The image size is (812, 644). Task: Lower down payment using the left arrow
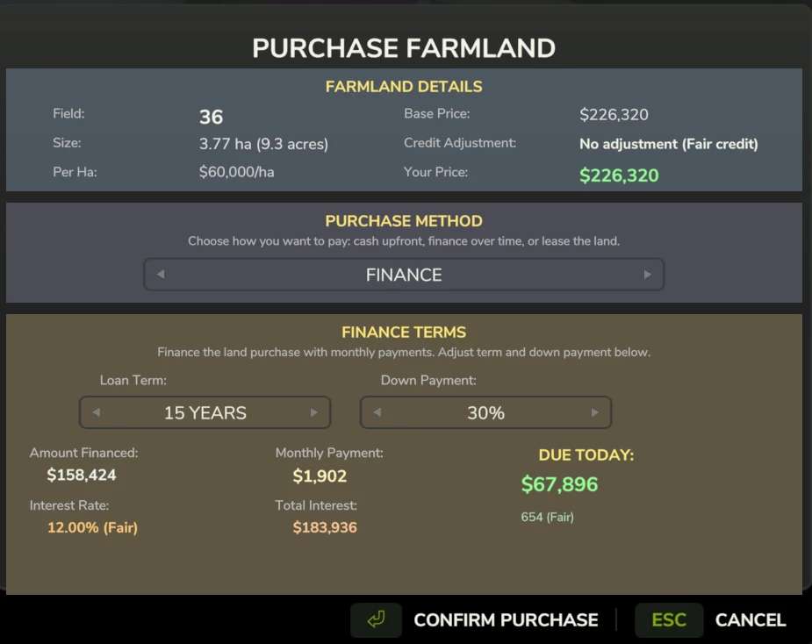click(377, 412)
